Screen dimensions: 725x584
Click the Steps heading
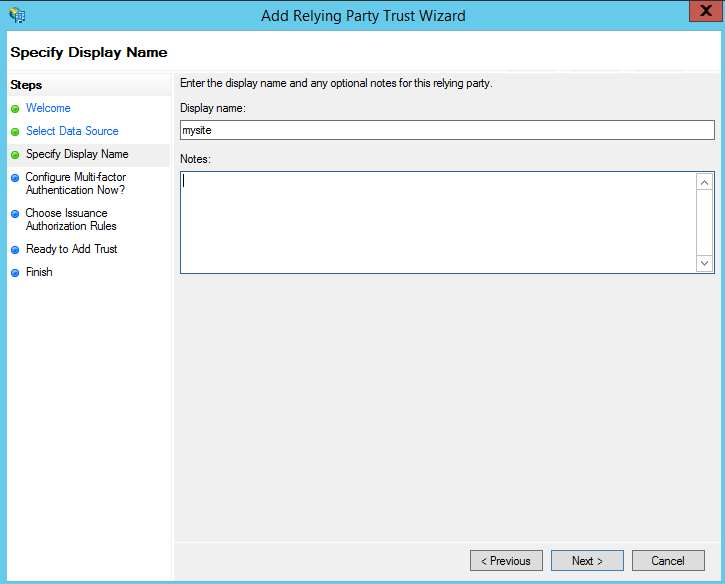[x=26, y=85]
